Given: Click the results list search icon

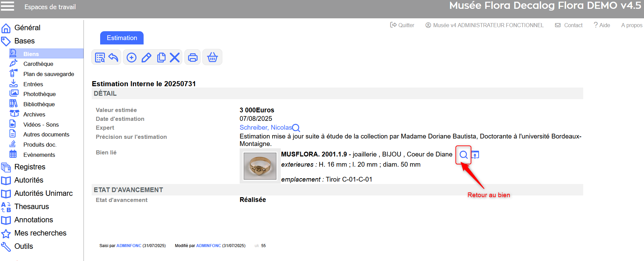Looking at the screenshot, I should (100, 57).
